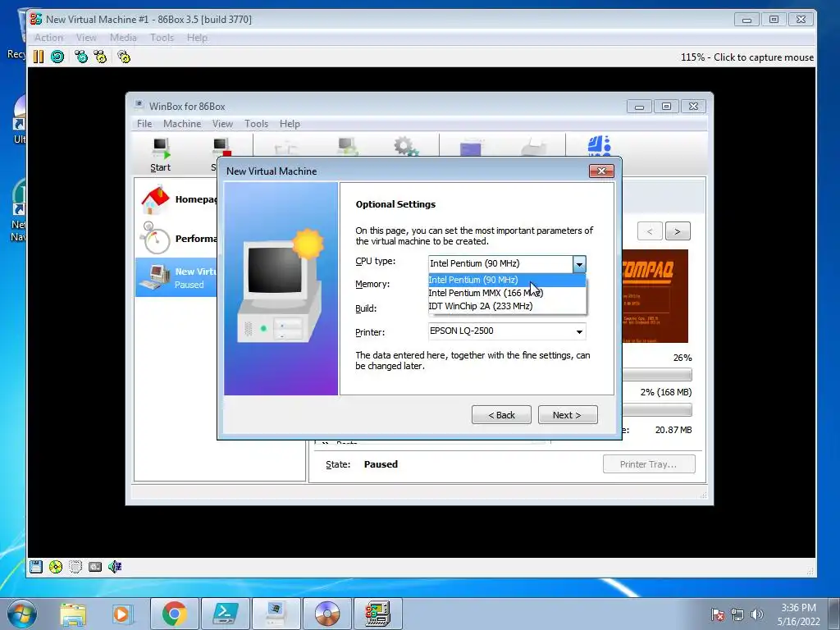
Task: Open the 86Box Tools menu
Action: pyautogui.click(x=162, y=38)
